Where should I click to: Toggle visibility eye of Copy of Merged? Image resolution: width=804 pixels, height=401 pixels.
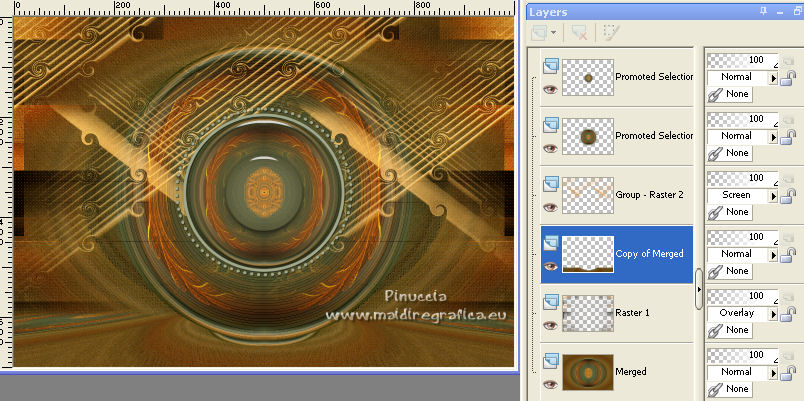tap(550, 266)
